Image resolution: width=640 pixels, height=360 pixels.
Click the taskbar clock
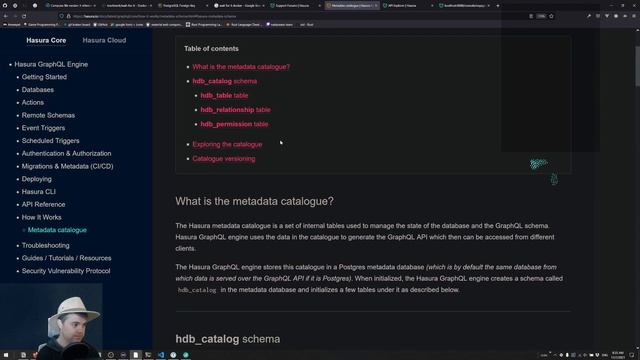point(618,355)
